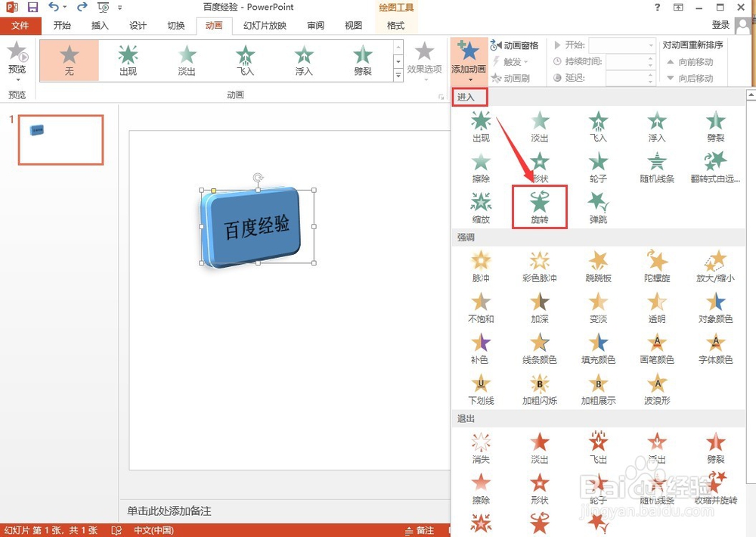Select 彩色脉冲 emphasis animation
The image size is (756, 537).
point(540,267)
